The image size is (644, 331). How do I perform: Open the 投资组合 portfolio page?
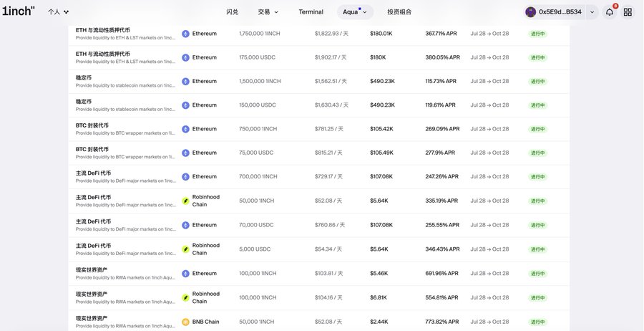click(x=399, y=12)
